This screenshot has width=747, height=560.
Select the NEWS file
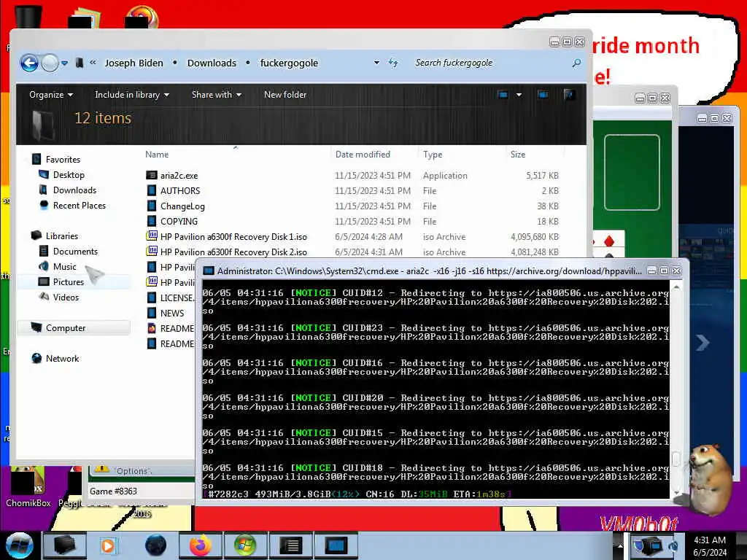172,313
